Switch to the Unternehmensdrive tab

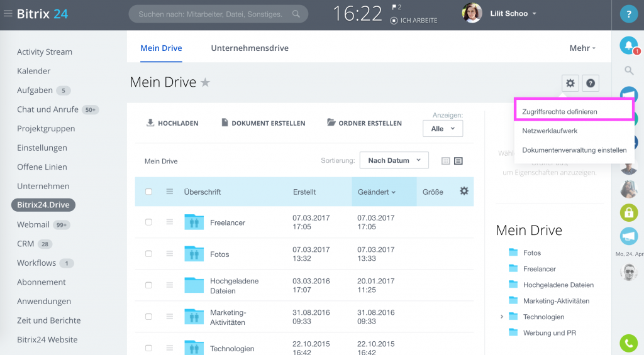coord(250,48)
